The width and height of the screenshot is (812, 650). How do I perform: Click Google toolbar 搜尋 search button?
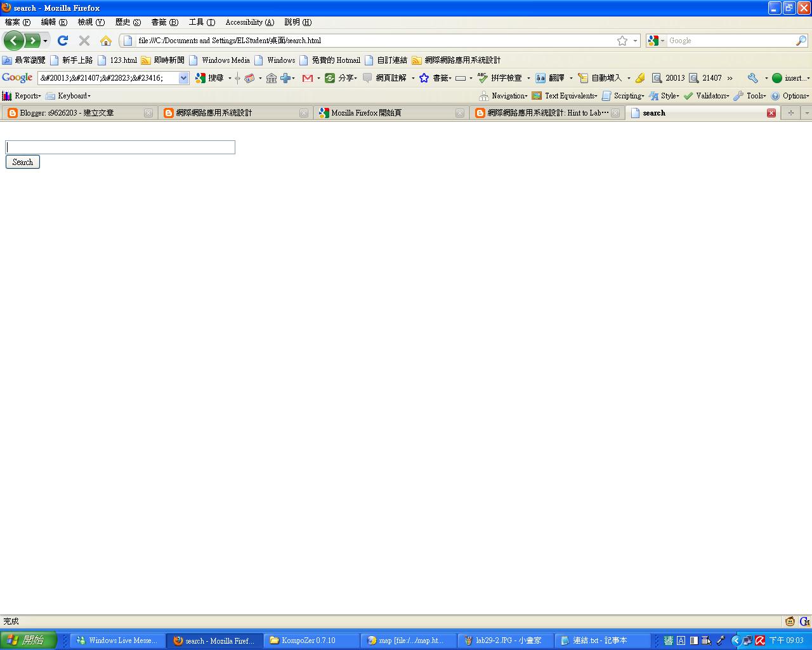click(209, 78)
